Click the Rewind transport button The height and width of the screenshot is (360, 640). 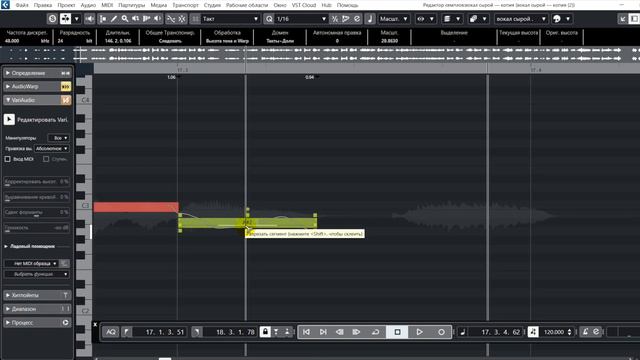(x=340, y=332)
